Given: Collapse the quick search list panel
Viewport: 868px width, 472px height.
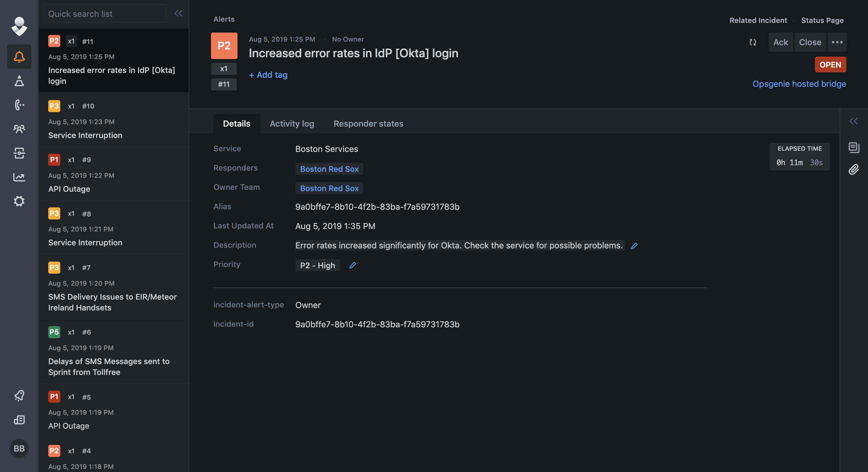Looking at the screenshot, I should click(x=179, y=14).
